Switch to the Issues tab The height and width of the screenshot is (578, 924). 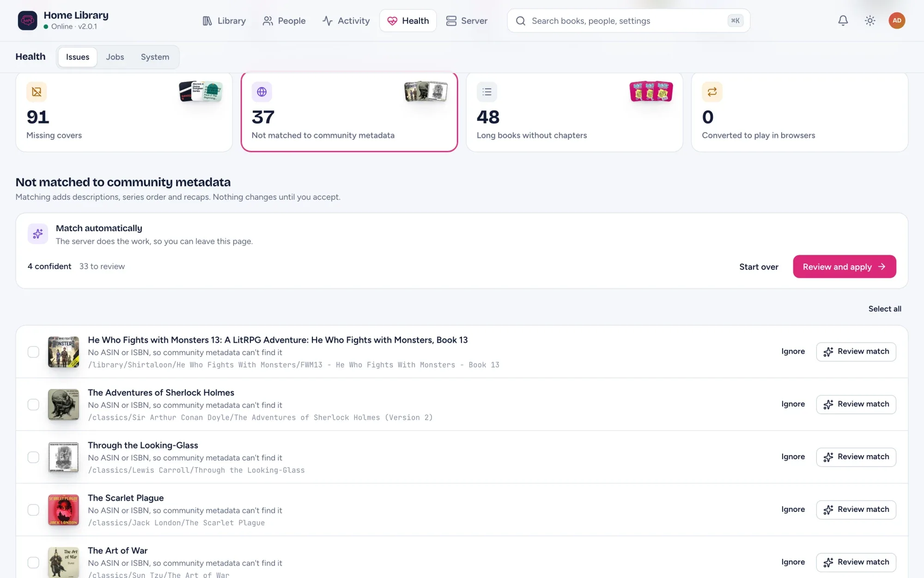[x=78, y=57]
